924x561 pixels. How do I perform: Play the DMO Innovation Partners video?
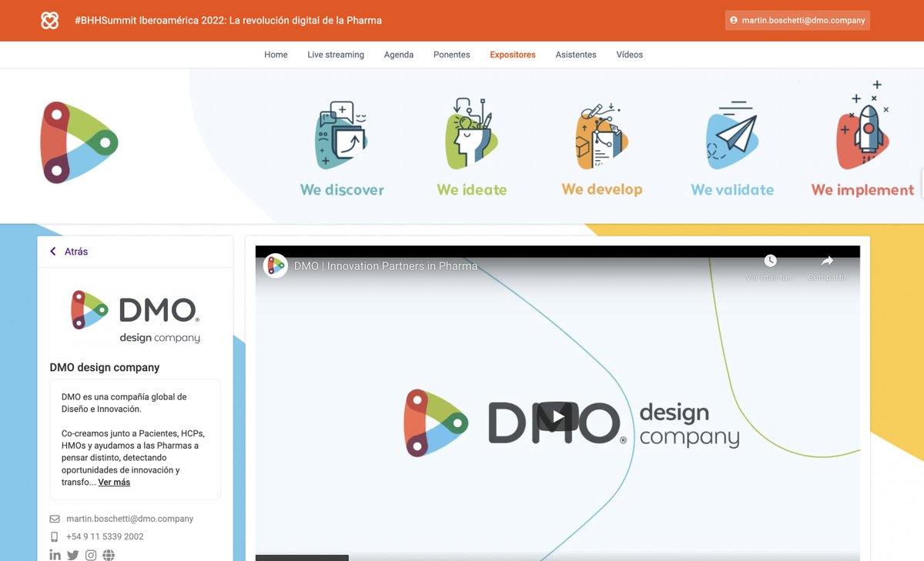click(x=557, y=417)
